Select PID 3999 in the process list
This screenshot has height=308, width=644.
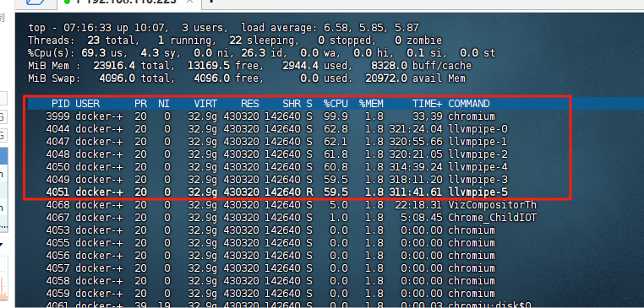pos(58,116)
